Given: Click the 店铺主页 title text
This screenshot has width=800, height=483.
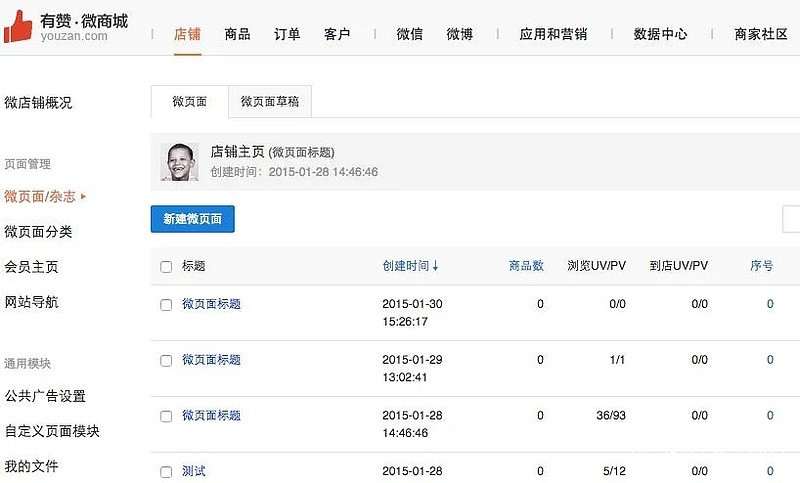Looking at the screenshot, I should [x=237, y=152].
